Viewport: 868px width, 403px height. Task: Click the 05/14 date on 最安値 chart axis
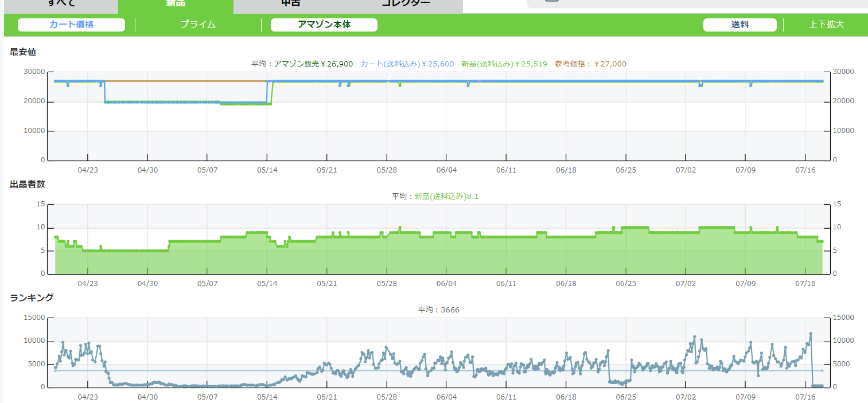coord(267,170)
